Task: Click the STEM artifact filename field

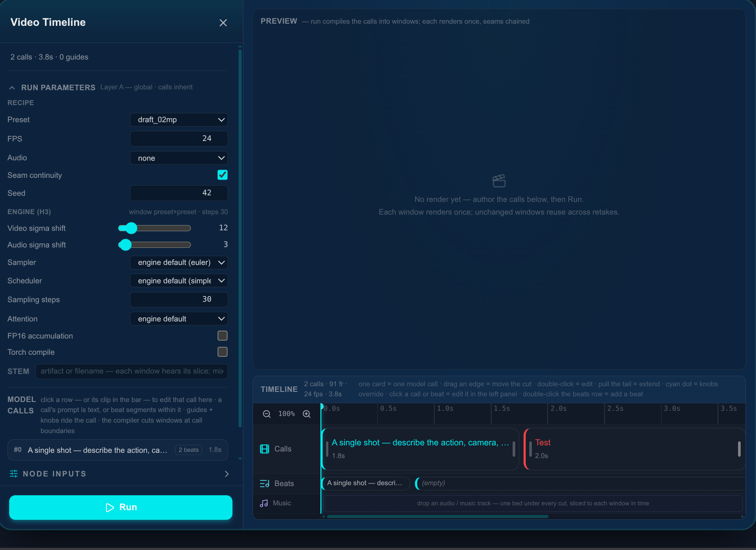Action: 131,371
